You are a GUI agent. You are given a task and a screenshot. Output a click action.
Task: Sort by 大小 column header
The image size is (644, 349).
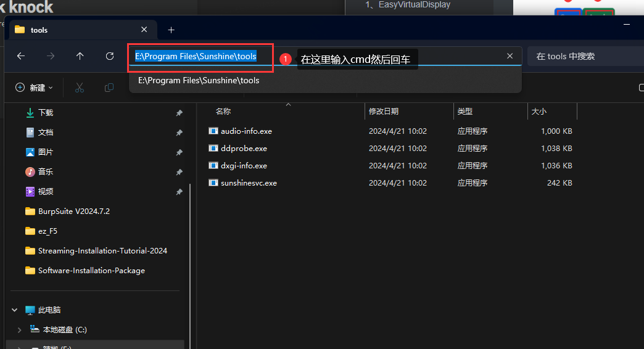(x=539, y=111)
